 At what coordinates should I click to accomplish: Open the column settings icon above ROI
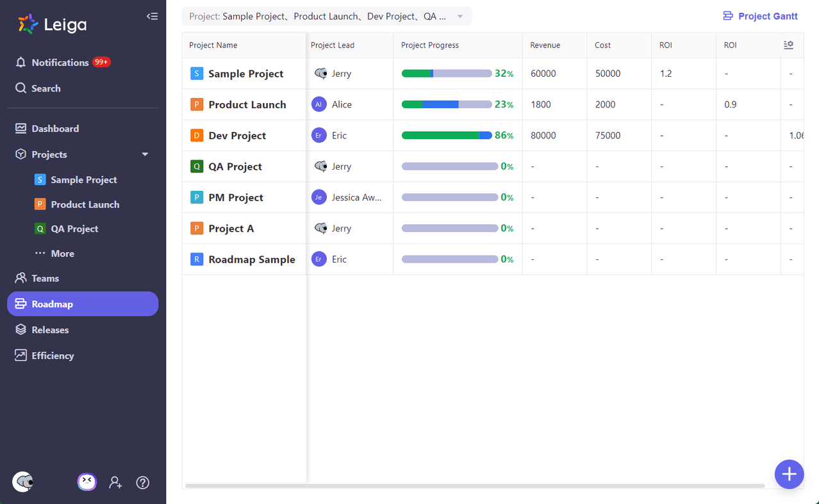[x=788, y=45]
